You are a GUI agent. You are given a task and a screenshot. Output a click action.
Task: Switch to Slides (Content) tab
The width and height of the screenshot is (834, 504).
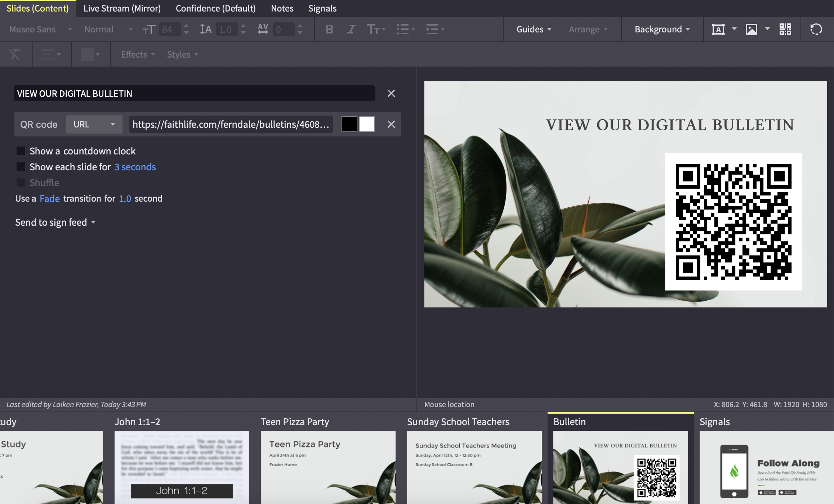tap(38, 8)
